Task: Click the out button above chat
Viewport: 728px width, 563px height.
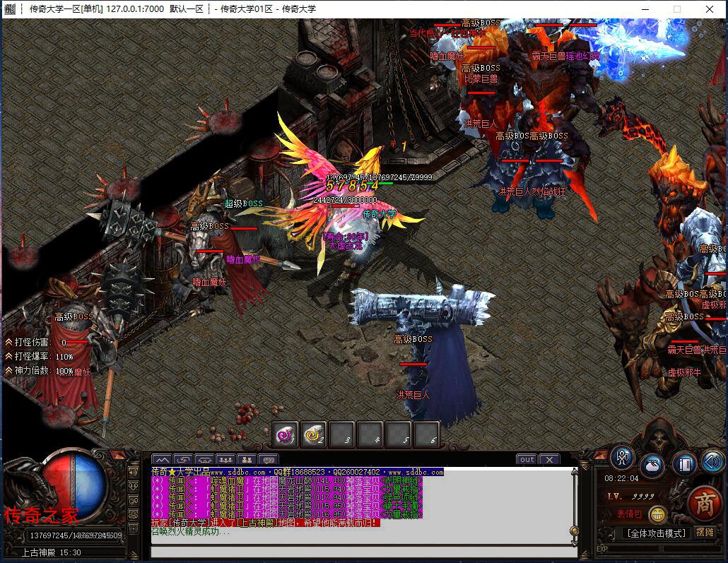Action: [527, 459]
